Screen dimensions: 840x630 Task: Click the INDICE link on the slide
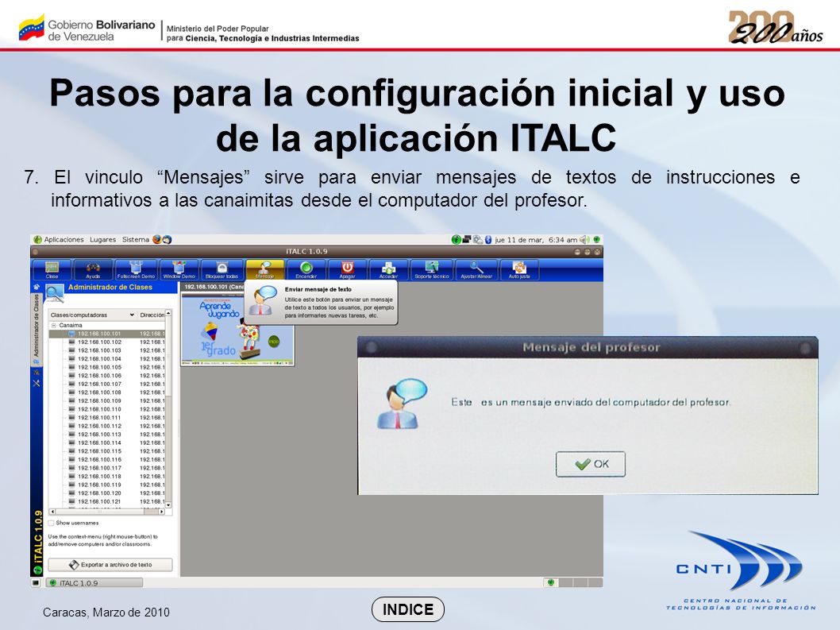click(x=407, y=609)
